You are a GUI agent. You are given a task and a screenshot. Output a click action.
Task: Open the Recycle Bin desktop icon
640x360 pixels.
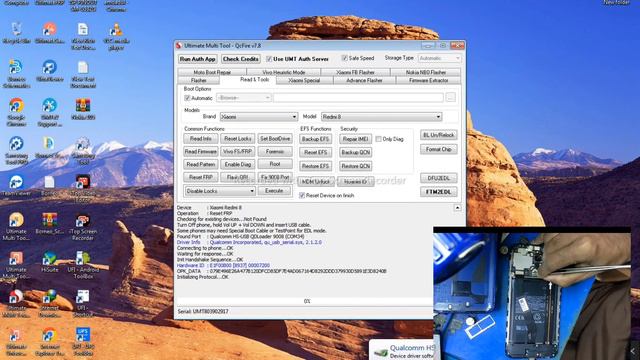16,33
